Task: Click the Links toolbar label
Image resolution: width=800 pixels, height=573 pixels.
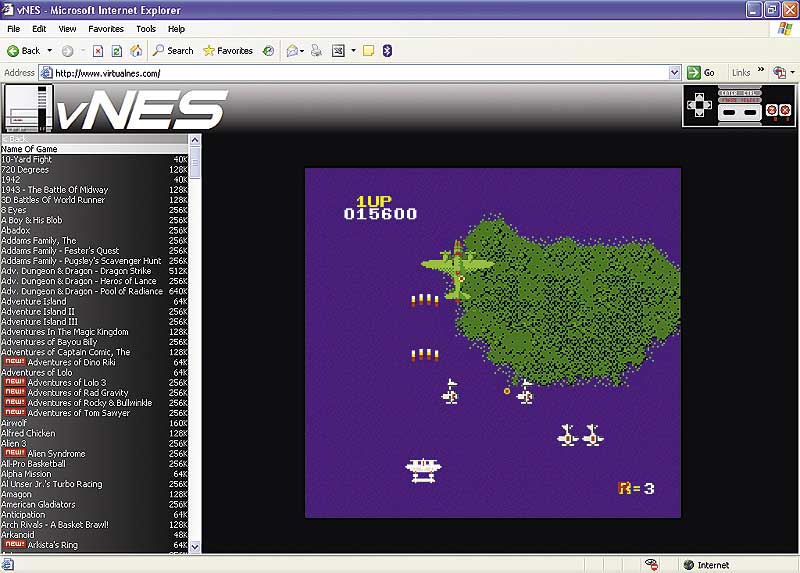Action: tap(741, 73)
